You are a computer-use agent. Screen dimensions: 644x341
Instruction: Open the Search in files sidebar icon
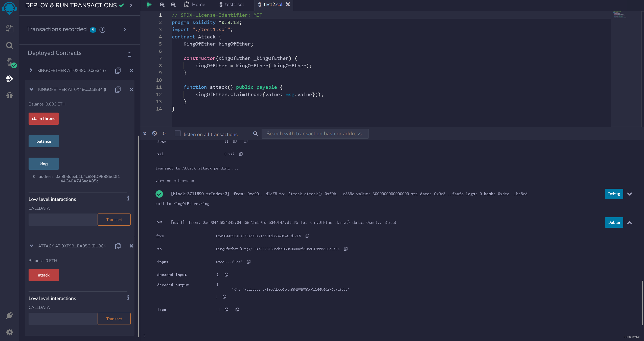(9, 46)
